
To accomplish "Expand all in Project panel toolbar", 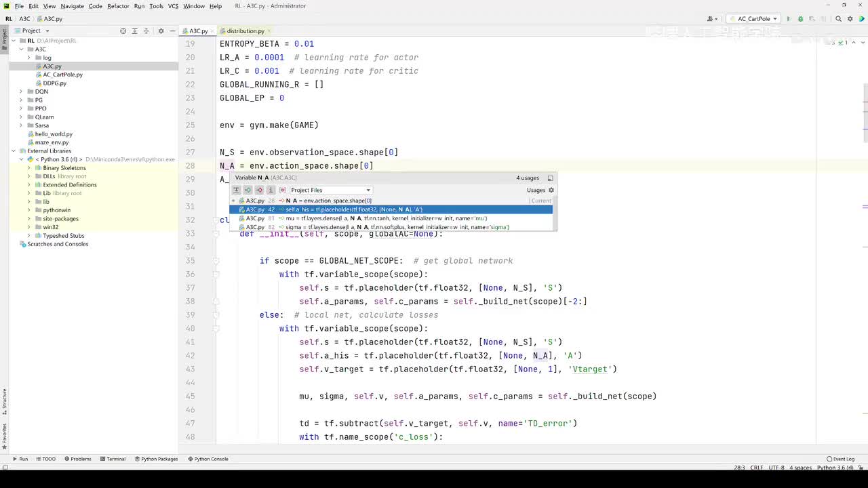I will coord(134,30).
